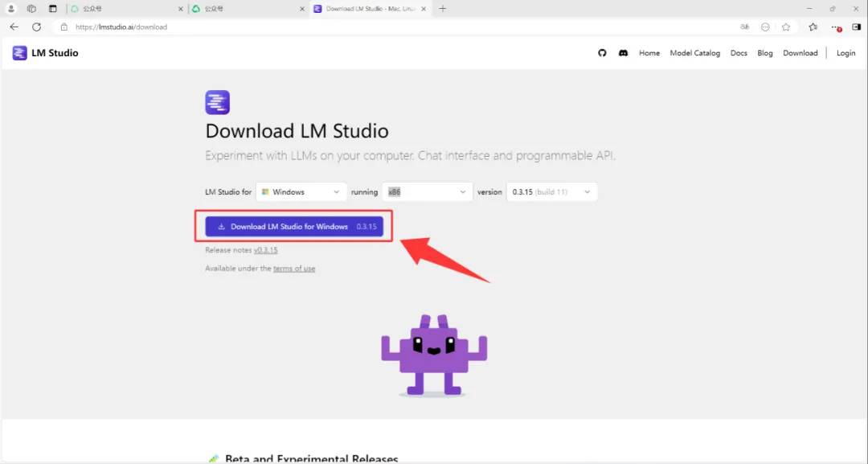This screenshot has height=464, width=868.
Task: Close the first 公众号 tab
Action: [181, 9]
